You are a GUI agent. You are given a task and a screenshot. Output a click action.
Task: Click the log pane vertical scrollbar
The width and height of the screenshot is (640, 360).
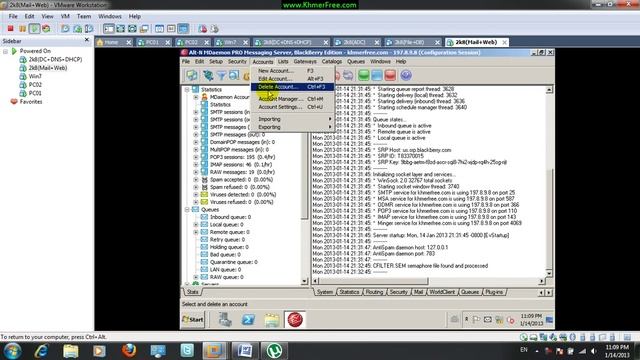point(549,182)
